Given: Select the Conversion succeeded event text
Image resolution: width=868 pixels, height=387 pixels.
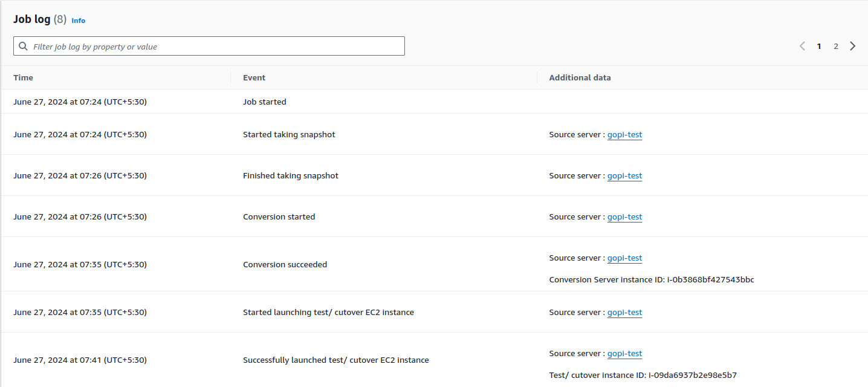Looking at the screenshot, I should 285,265.
